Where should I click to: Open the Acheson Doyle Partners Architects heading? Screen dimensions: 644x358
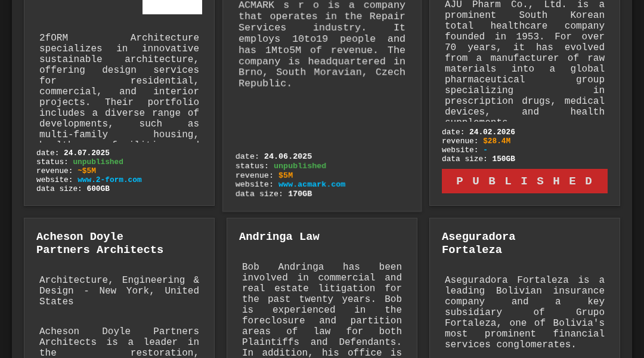point(100,243)
